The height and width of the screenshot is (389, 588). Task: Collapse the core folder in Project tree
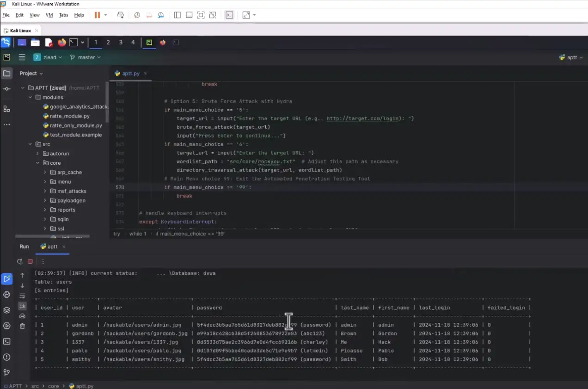[38, 163]
